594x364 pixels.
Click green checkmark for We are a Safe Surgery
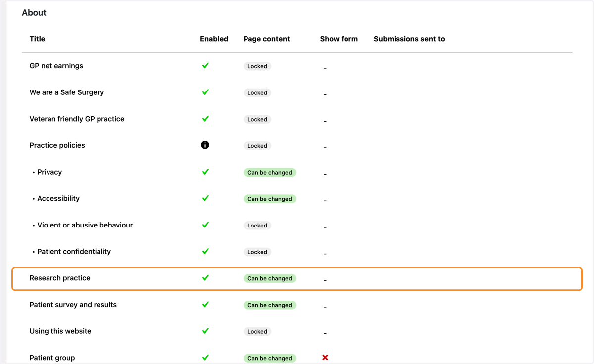click(x=205, y=92)
